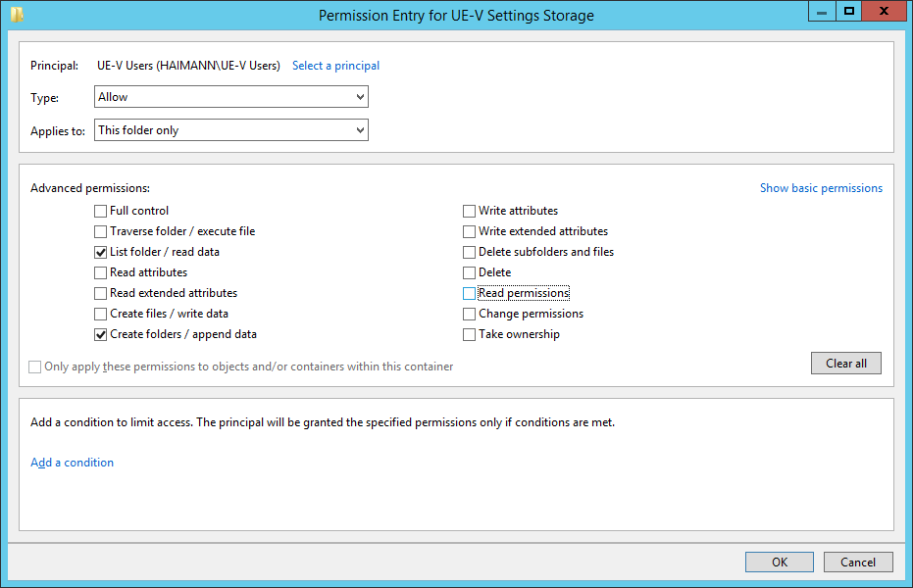This screenshot has height=588, width=913.
Task: Uncheck List folder / read data
Action: pos(101,253)
